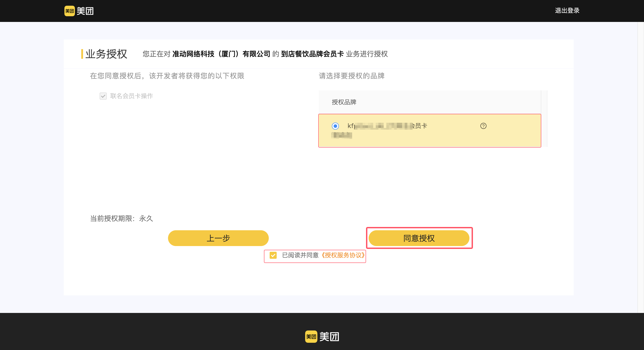
Task: Click the Meituan logo in the footer
Action: coord(322,336)
